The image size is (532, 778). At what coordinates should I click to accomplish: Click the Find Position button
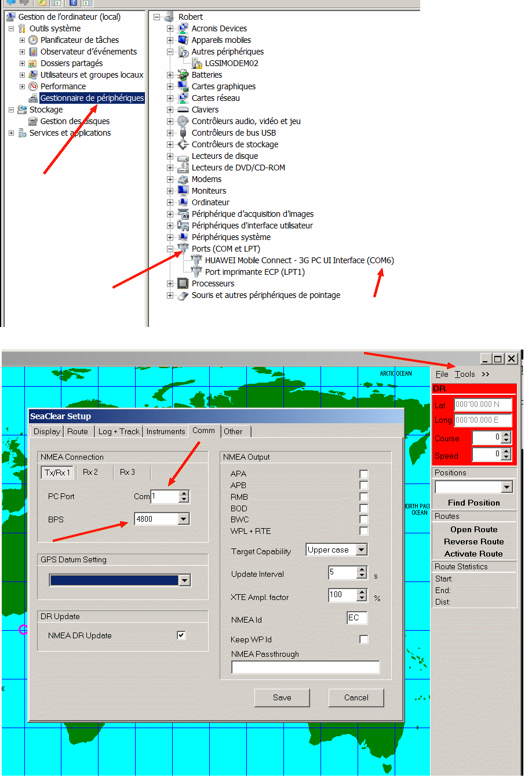coord(474,503)
